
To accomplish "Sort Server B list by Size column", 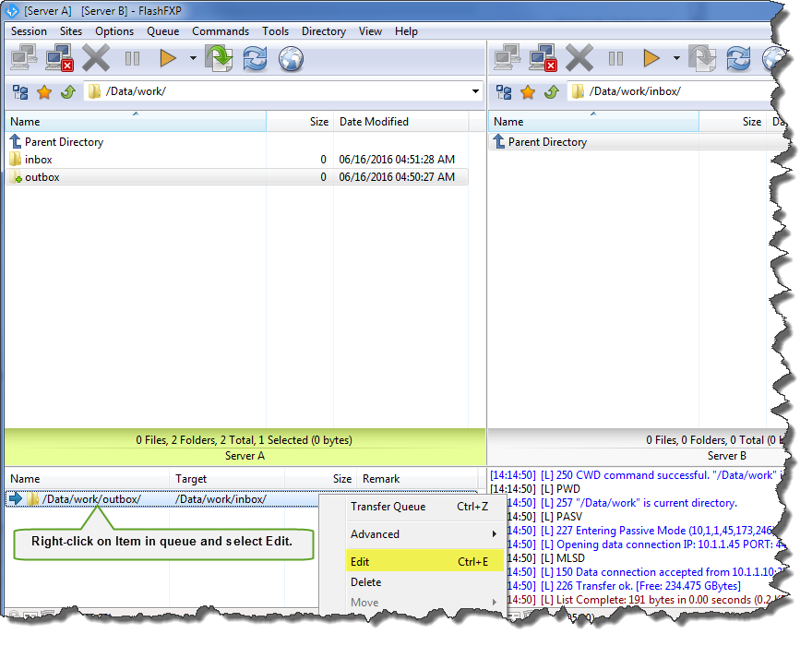I will coord(733,122).
